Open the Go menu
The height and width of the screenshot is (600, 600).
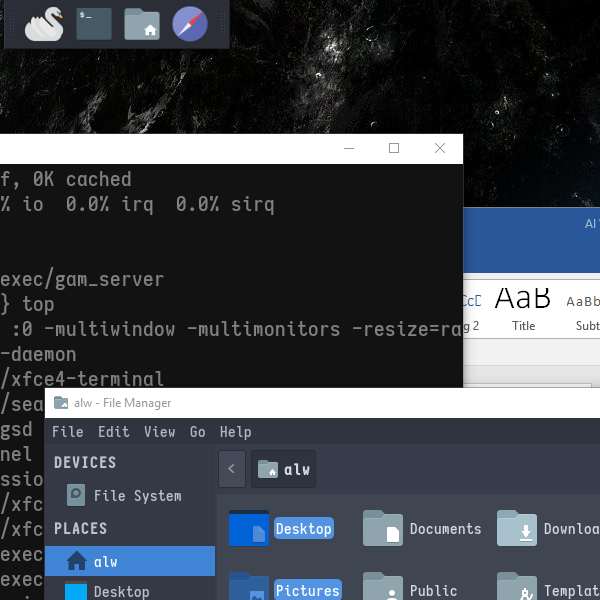198,432
